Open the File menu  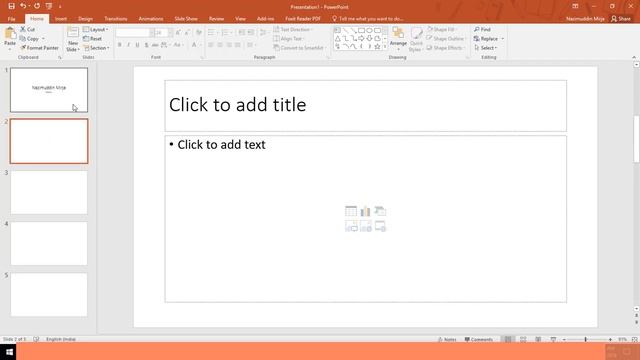[11, 19]
